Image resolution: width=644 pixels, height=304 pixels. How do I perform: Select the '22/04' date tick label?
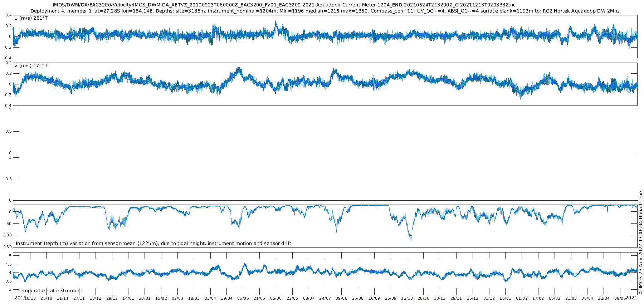pos(604,298)
